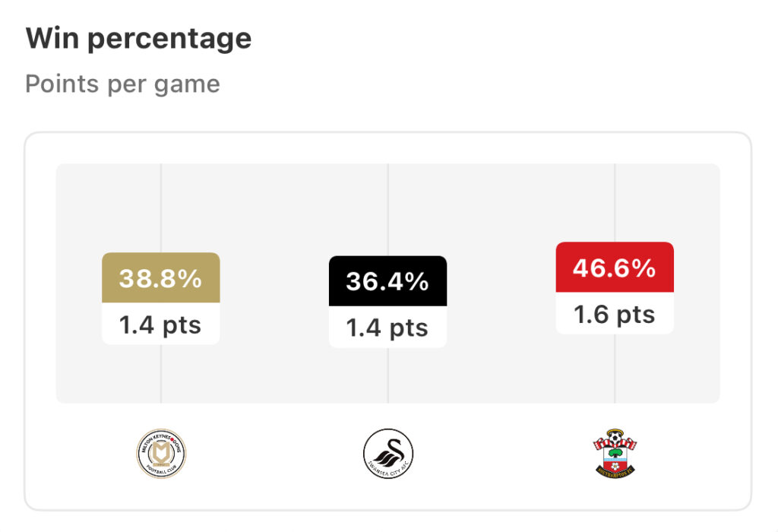Click the 46.6% percentage text
The height and width of the screenshot is (532, 778).
pos(614,268)
